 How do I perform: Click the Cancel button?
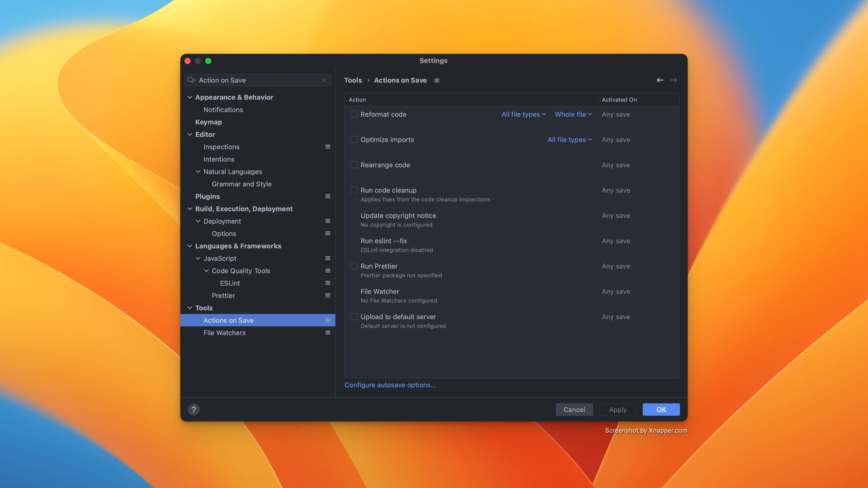coord(574,410)
